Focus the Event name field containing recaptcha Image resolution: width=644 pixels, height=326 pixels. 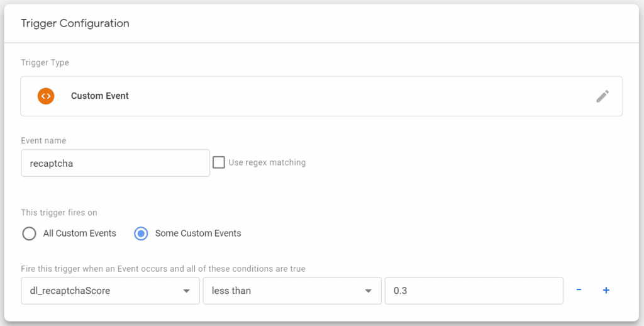point(116,163)
